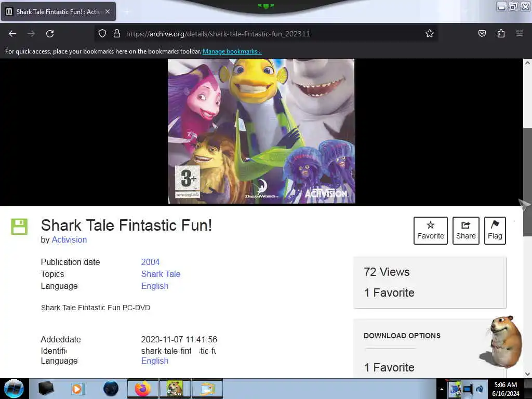Open Manage bookmarks link
The height and width of the screenshot is (399, 532).
(232, 51)
